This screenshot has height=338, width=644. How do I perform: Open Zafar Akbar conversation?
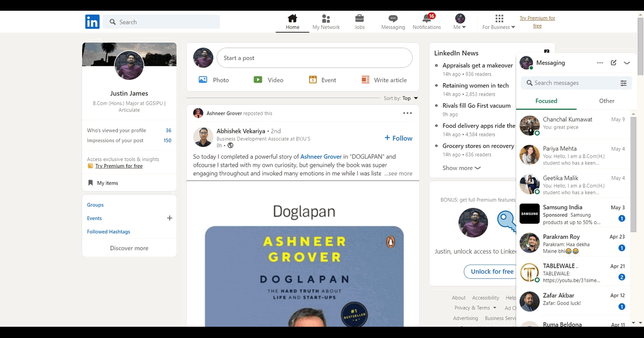pyautogui.click(x=573, y=301)
